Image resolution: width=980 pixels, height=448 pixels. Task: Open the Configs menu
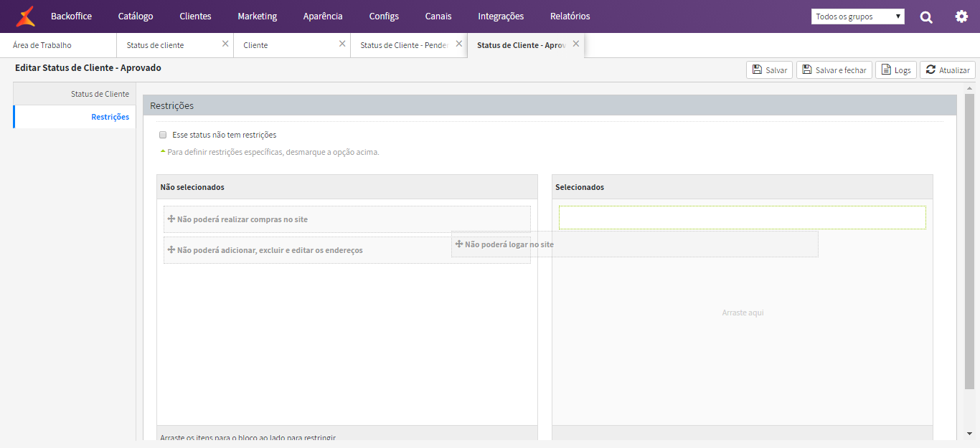click(384, 16)
